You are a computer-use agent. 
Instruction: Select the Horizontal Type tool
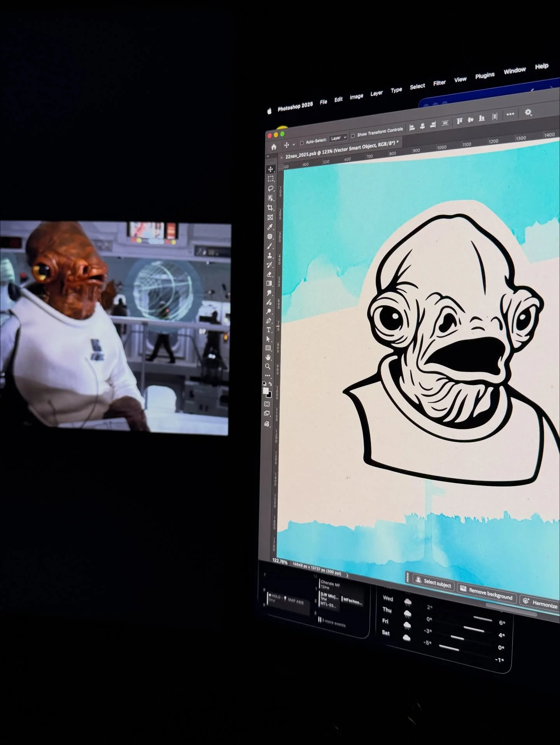tap(269, 330)
